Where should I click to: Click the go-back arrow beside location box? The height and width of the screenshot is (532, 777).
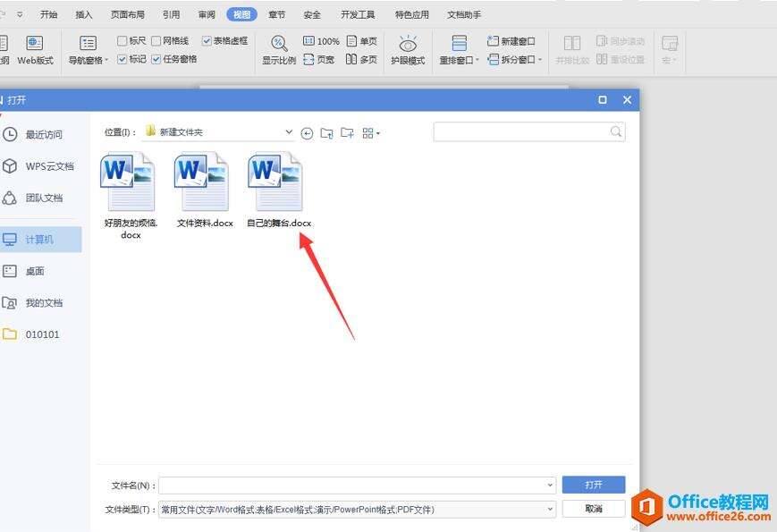307,133
